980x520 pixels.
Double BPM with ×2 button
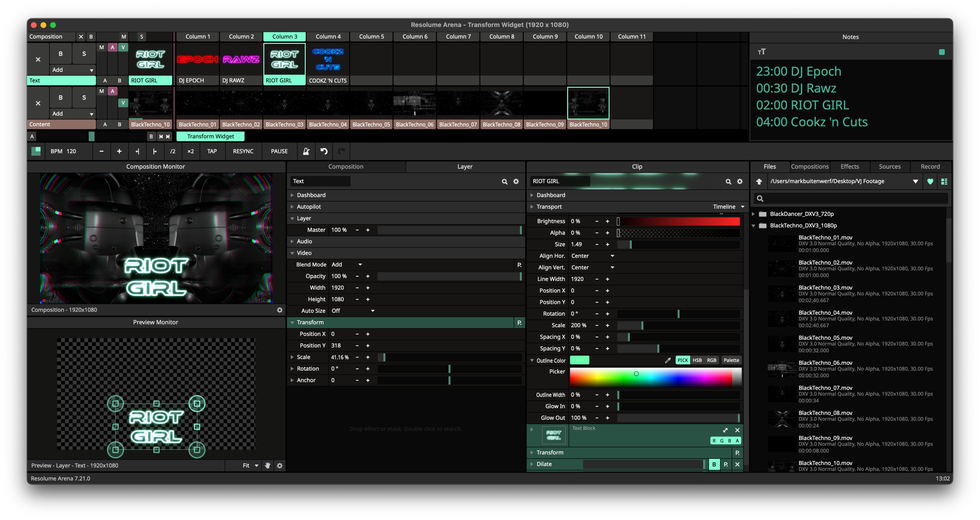coord(191,151)
